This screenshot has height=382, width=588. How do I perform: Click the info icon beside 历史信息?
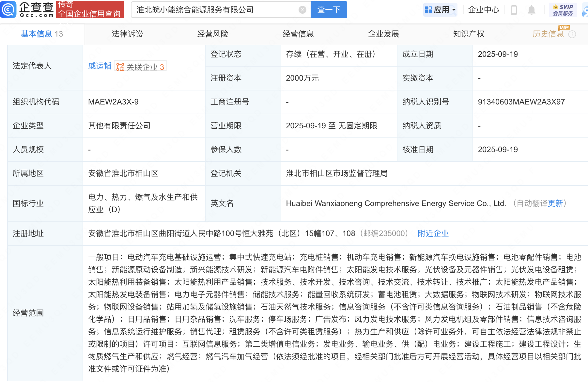[572, 34]
